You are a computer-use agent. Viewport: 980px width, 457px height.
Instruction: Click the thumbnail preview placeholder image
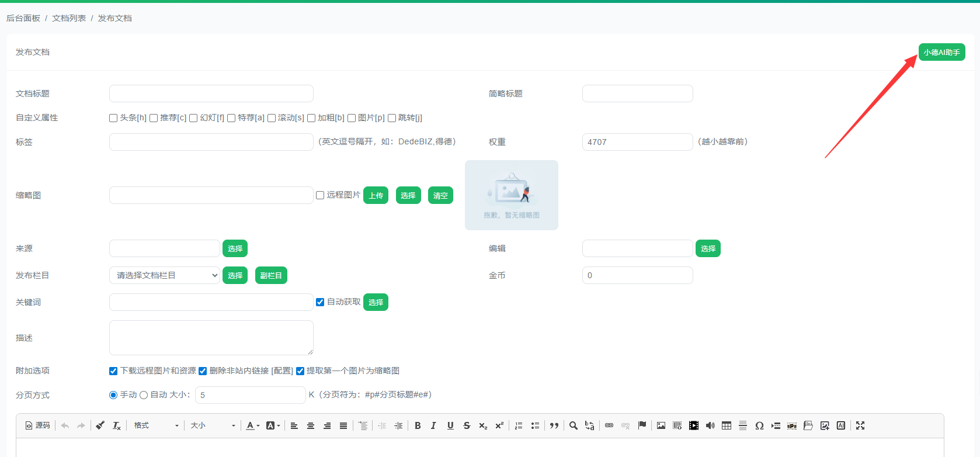point(512,195)
